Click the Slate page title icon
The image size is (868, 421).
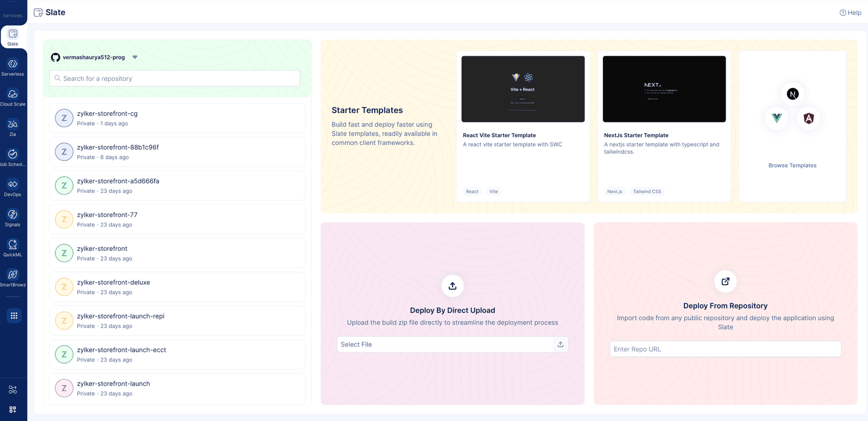point(38,13)
